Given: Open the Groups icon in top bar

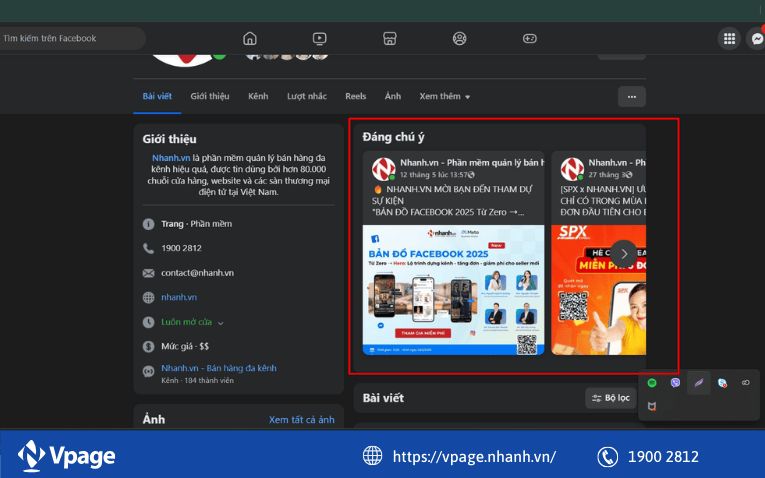Looking at the screenshot, I should coord(460,39).
